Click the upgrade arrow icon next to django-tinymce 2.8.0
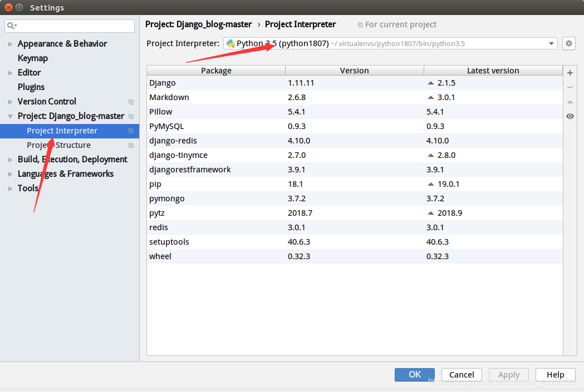584x392 pixels. click(x=431, y=155)
